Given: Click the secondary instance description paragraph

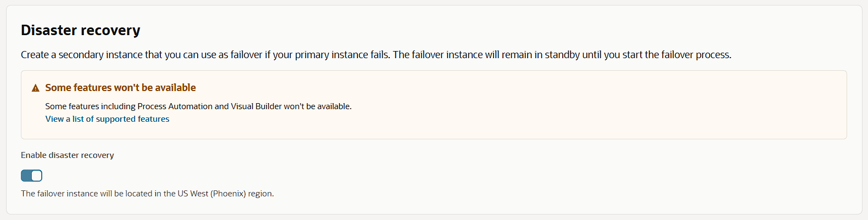Looking at the screenshot, I should pos(376,55).
